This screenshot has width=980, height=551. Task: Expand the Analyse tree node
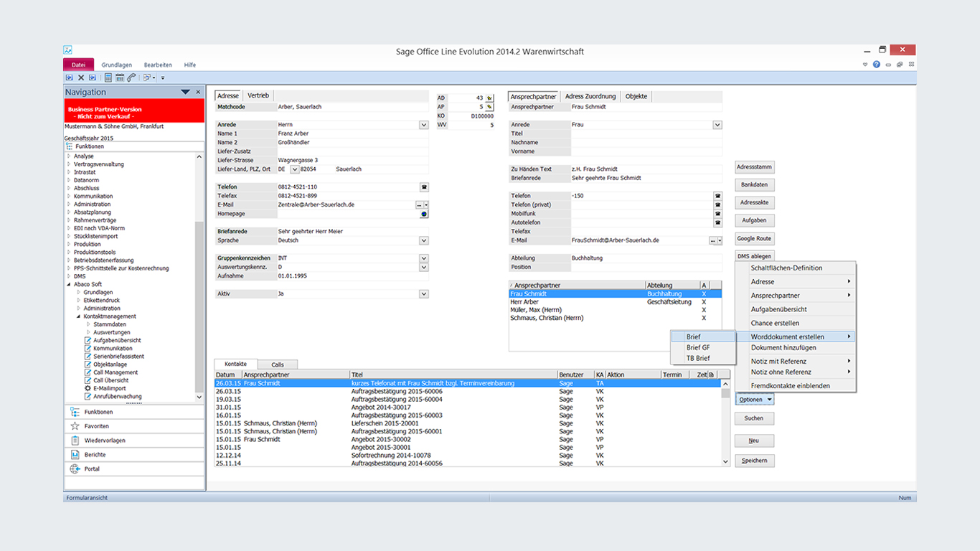point(69,156)
